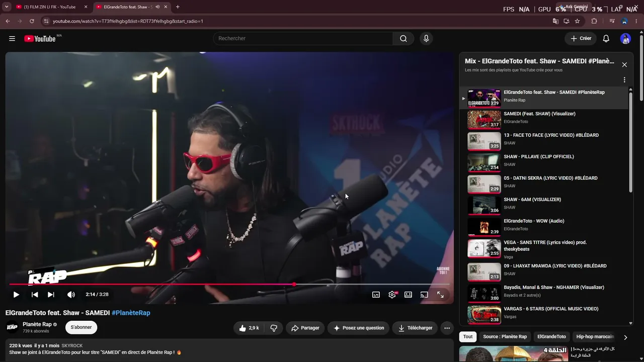This screenshot has width=644, height=362.
Task: Dislike the video with thumbs down
Action: pos(274,328)
